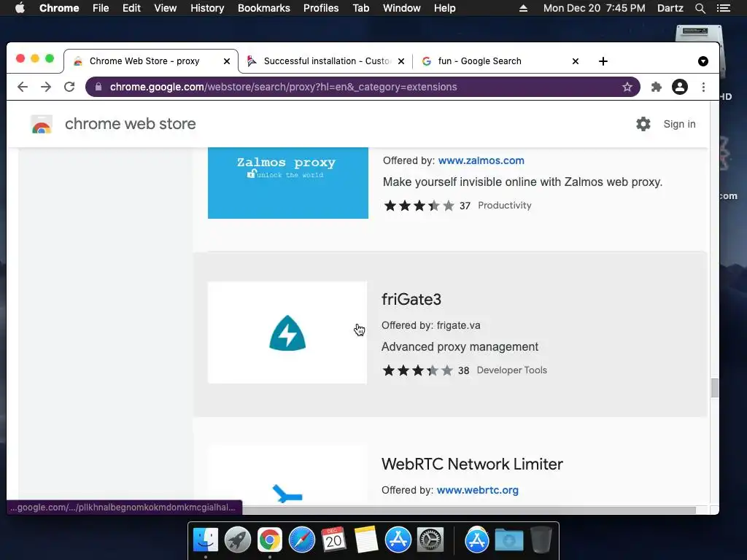The width and height of the screenshot is (747, 560).
Task: Open WebRTC Network Limiter extension title
Action: [x=472, y=464]
